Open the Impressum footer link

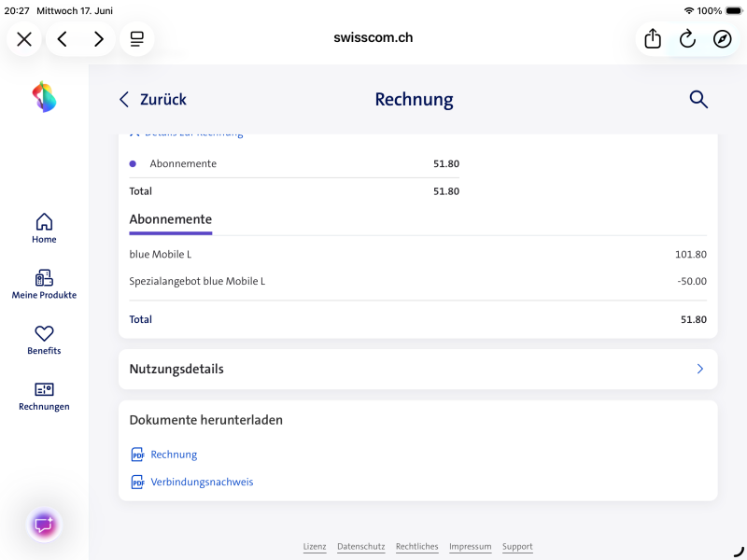point(471,547)
